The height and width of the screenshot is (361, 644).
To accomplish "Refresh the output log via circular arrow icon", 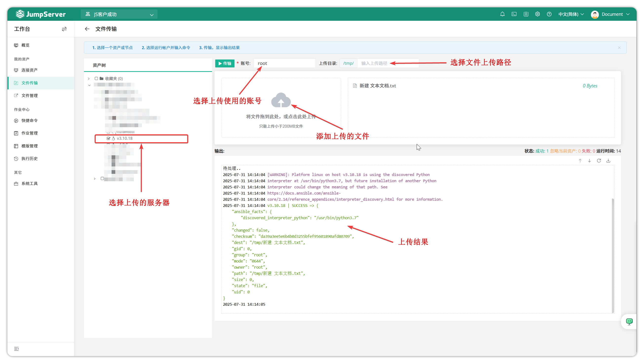I will (599, 160).
